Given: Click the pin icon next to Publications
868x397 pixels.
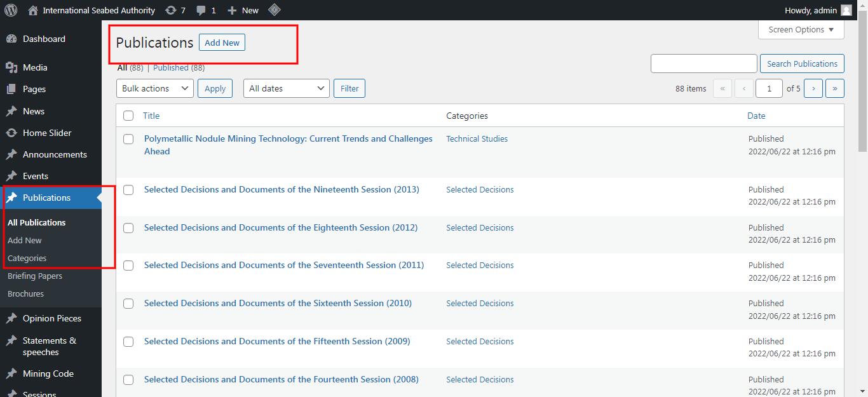Looking at the screenshot, I should click(11, 198).
